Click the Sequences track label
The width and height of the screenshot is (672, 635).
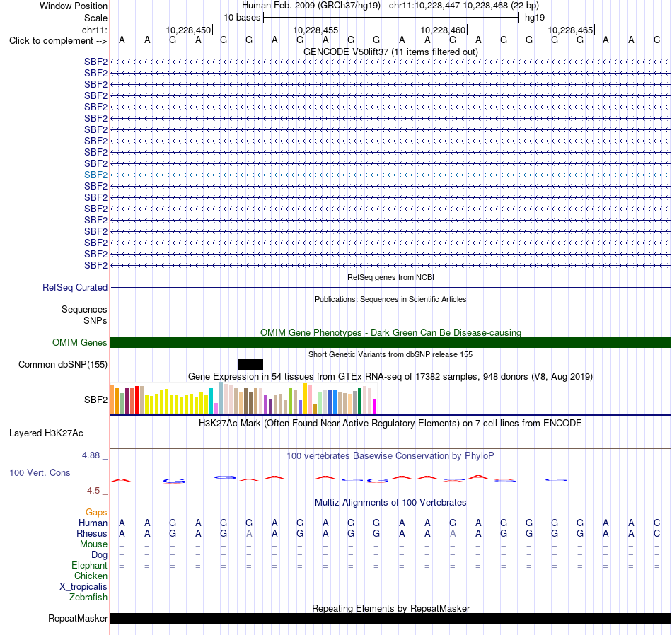point(84,309)
